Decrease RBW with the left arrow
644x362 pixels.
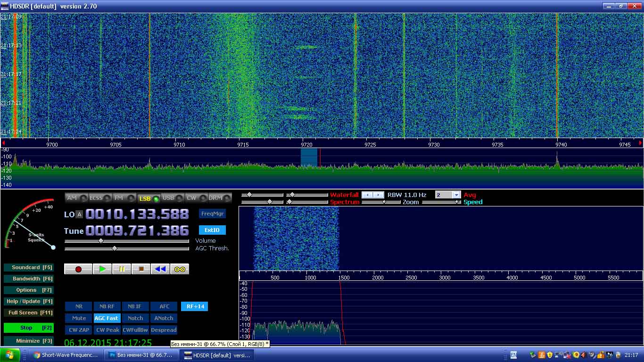[367, 195]
